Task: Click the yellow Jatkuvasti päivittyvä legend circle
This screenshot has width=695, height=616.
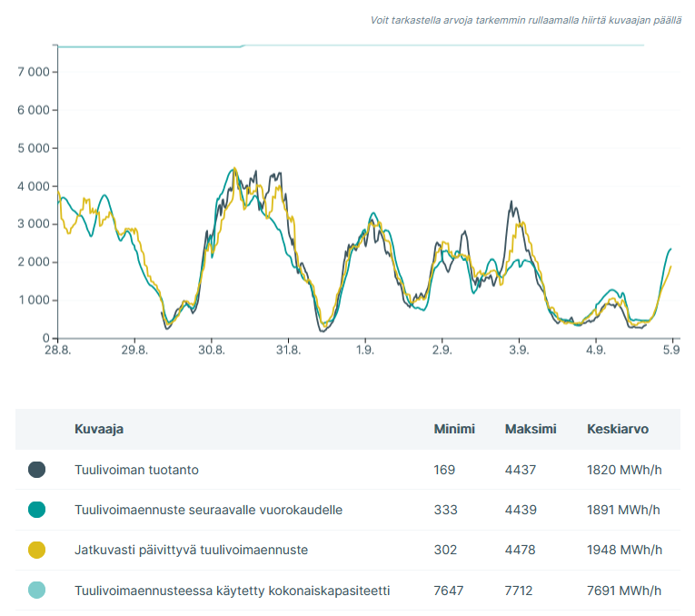Action: 37,550
